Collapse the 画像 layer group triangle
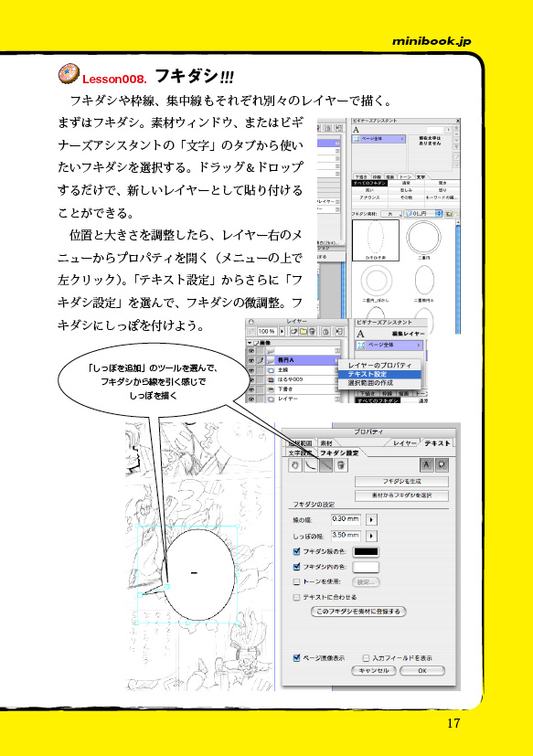Viewport: 533px width, 756px height. point(250,343)
